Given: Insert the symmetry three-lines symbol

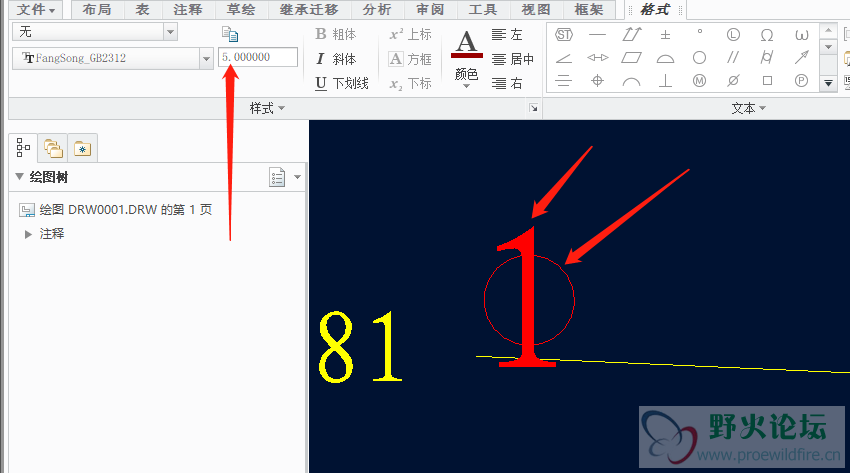Looking at the screenshot, I should (x=564, y=81).
